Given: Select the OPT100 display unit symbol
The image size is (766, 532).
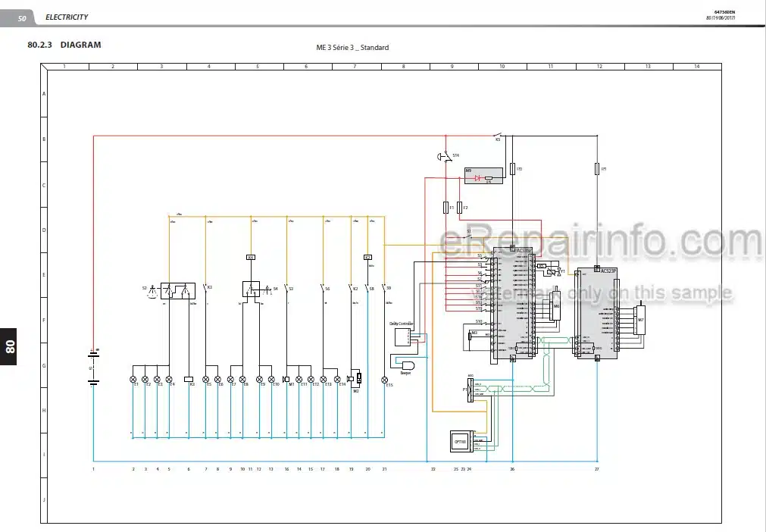Looking at the screenshot, I should coord(462,441).
